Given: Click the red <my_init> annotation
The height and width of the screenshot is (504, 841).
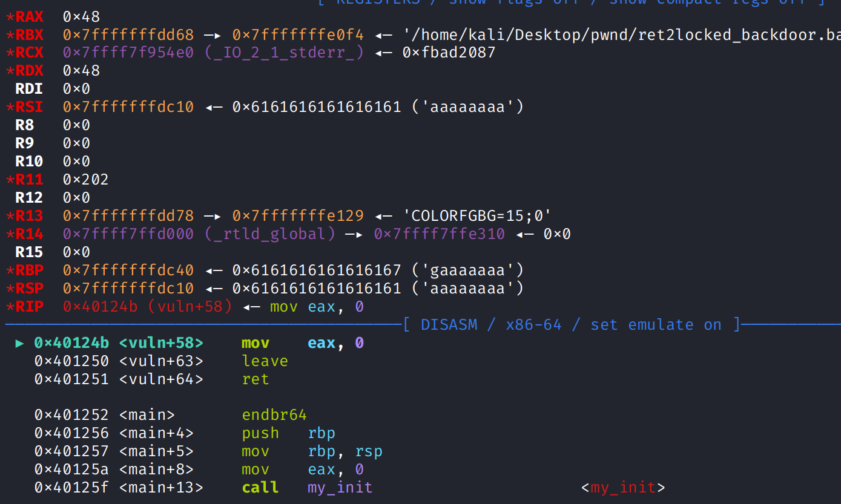Looking at the screenshot, I should [623, 488].
